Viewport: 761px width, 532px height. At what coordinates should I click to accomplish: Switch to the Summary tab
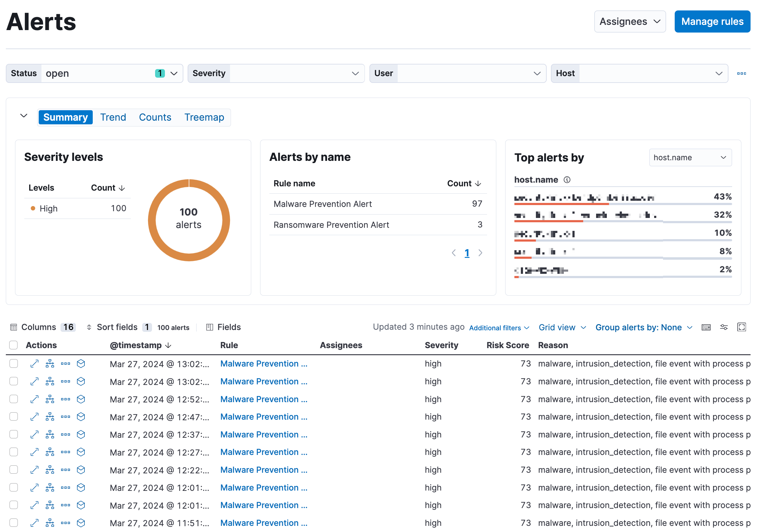pos(66,117)
